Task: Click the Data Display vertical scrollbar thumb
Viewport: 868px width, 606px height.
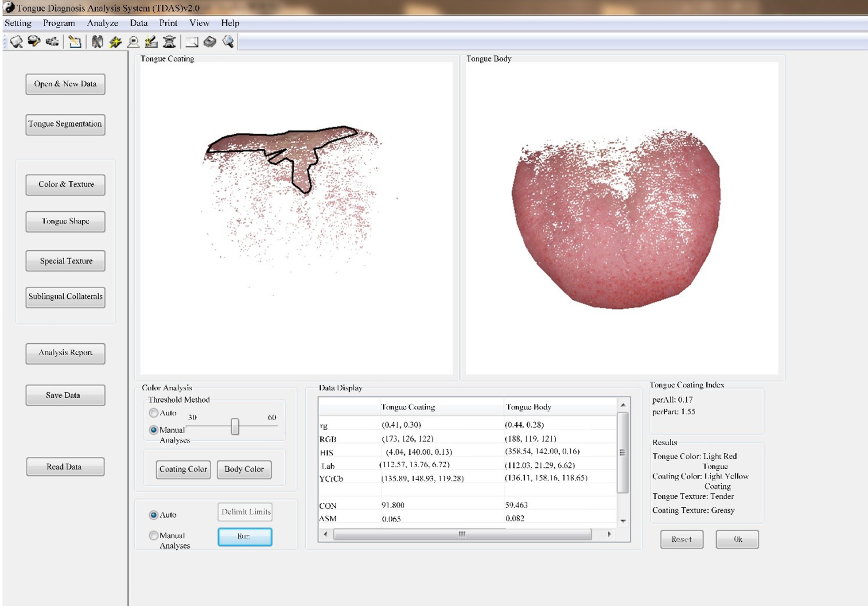Action: (x=623, y=453)
